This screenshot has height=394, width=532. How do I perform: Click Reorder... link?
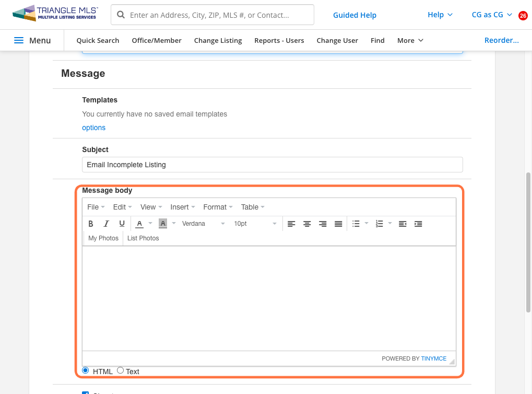coord(502,40)
